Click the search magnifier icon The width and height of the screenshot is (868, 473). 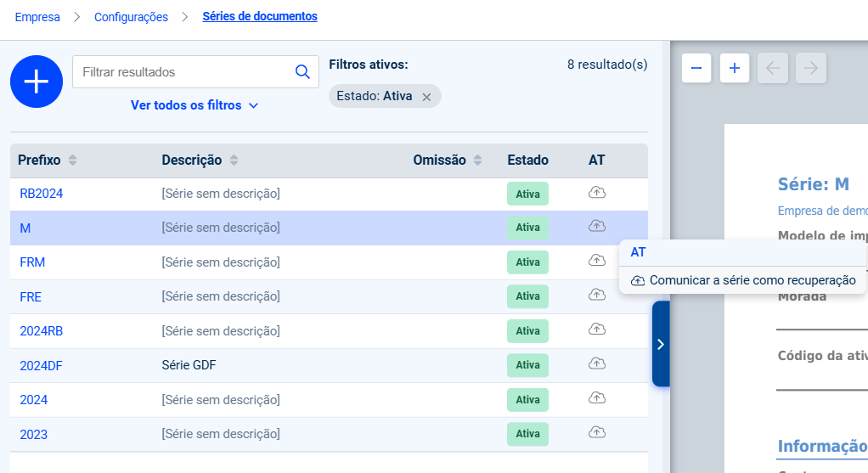(302, 71)
